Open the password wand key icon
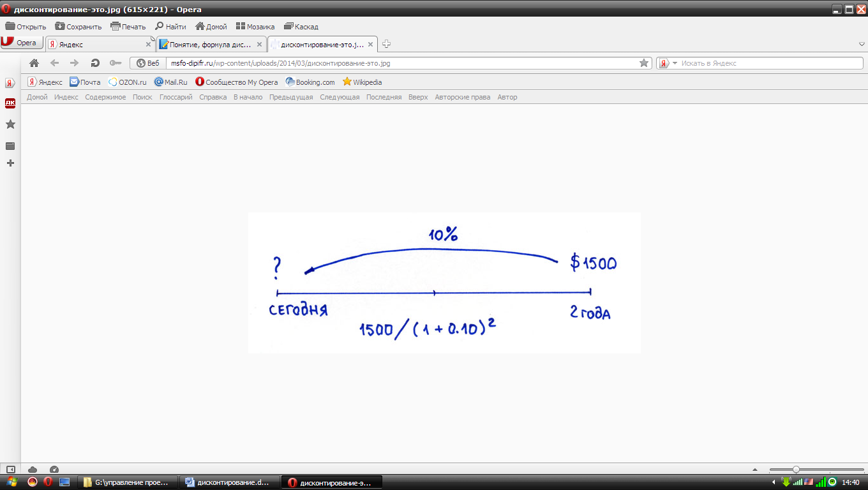 point(116,63)
